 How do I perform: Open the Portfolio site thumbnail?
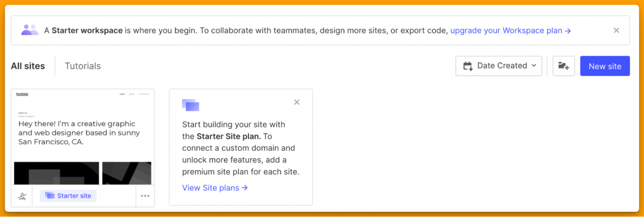83,137
